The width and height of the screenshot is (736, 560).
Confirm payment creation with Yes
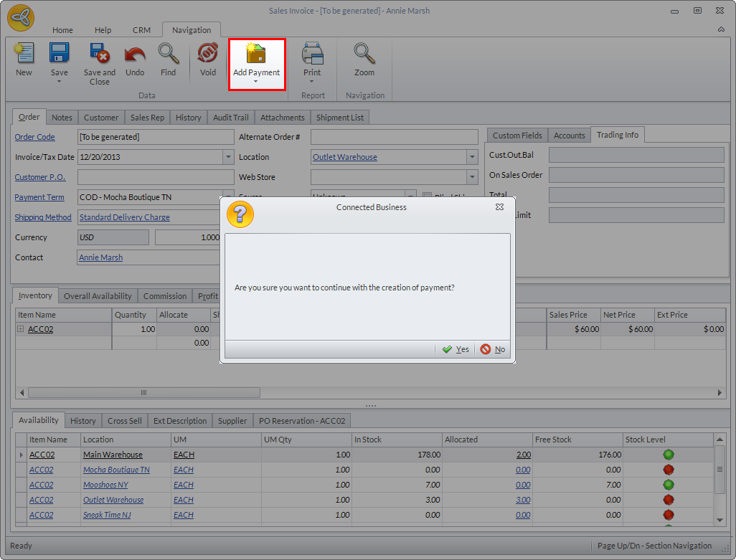[456, 349]
